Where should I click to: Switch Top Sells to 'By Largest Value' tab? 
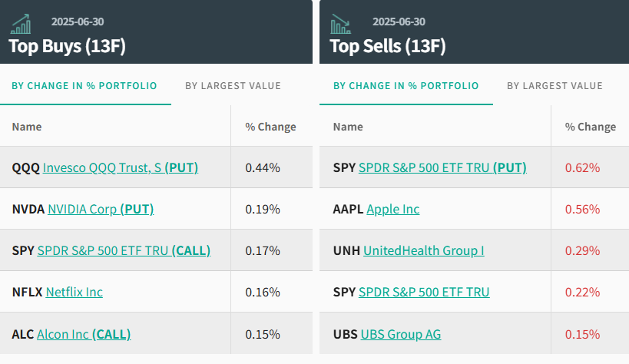pos(555,86)
